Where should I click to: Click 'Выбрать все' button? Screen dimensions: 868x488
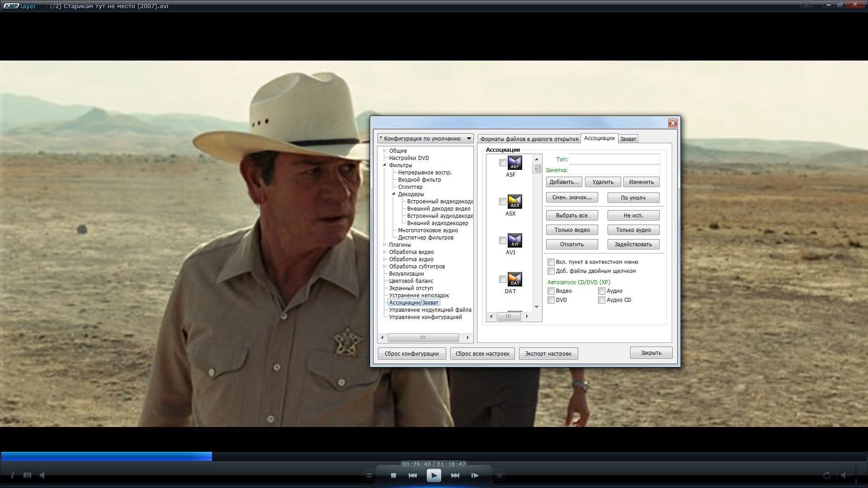click(x=572, y=215)
